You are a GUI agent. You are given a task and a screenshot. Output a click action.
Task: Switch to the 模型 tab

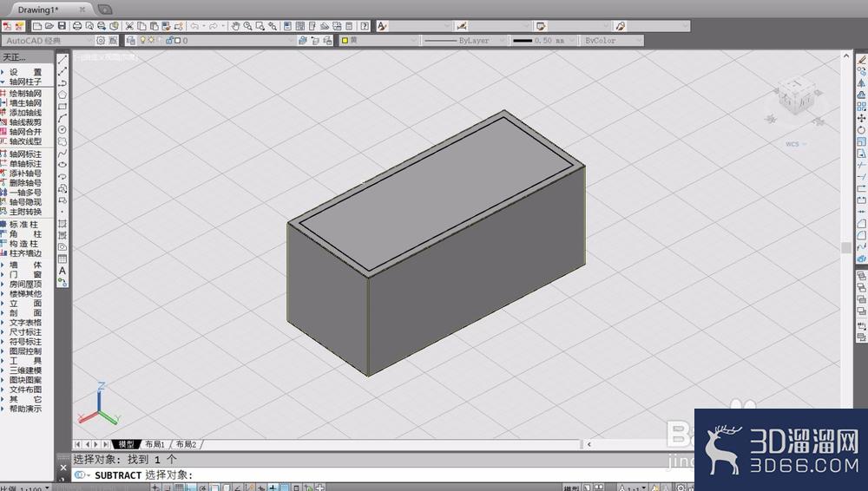(x=126, y=444)
